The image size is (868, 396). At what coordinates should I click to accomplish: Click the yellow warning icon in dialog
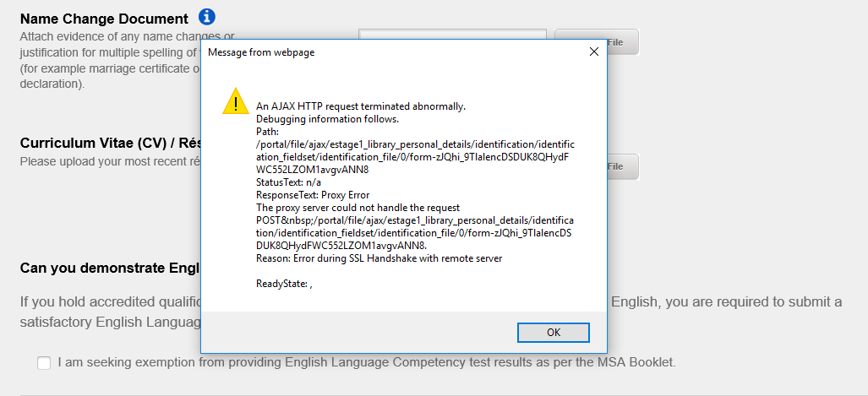click(x=235, y=101)
